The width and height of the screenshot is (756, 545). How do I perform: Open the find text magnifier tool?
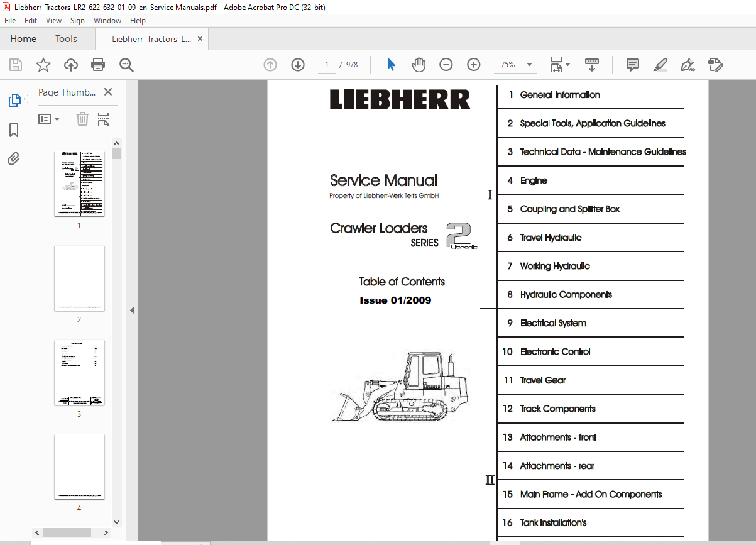tap(126, 65)
